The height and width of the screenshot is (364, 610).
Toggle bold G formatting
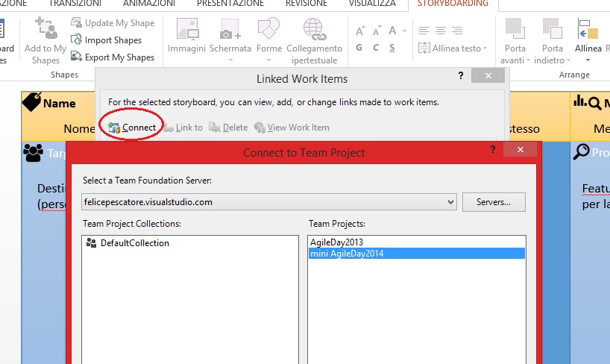pyautogui.click(x=359, y=48)
